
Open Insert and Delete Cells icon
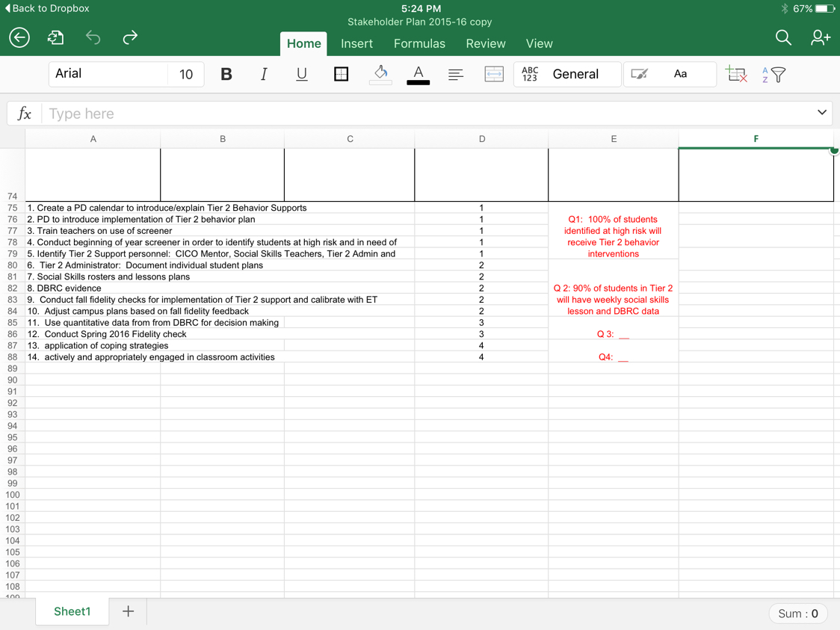pos(736,74)
